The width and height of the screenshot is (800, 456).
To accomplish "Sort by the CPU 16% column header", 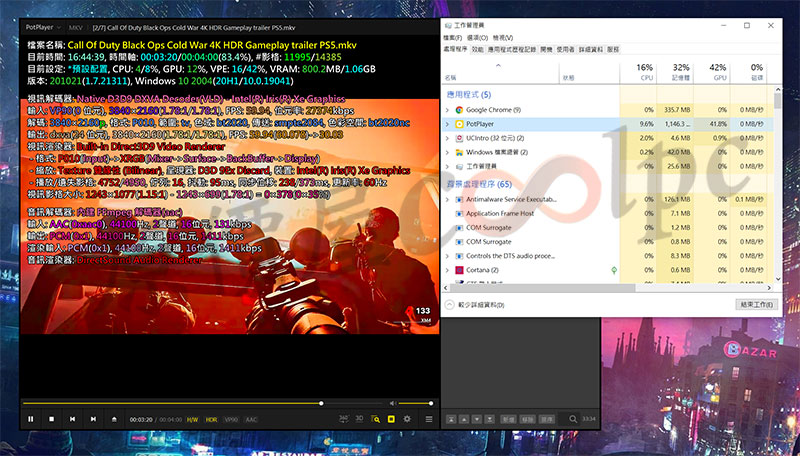I will pyautogui.click(x=638, y=72).
